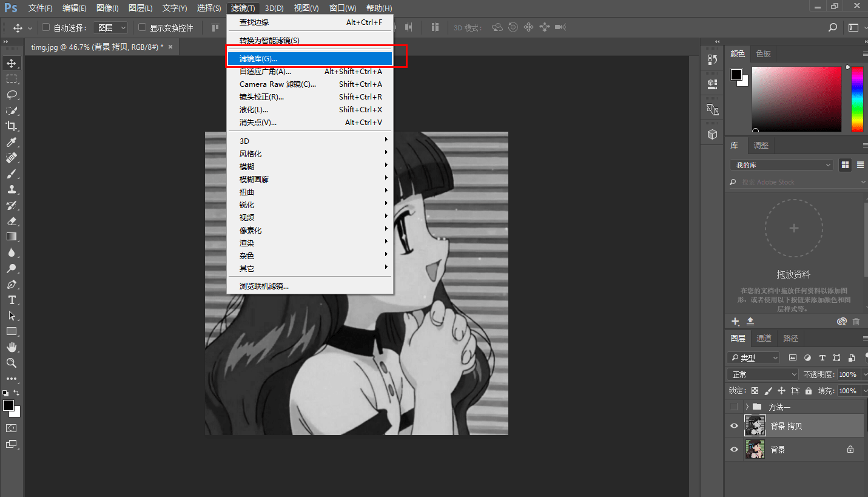This screenshot has height=497, width=868.
Task: Open the 我的库 library dropdown
Action: click(x=782, y=165)
